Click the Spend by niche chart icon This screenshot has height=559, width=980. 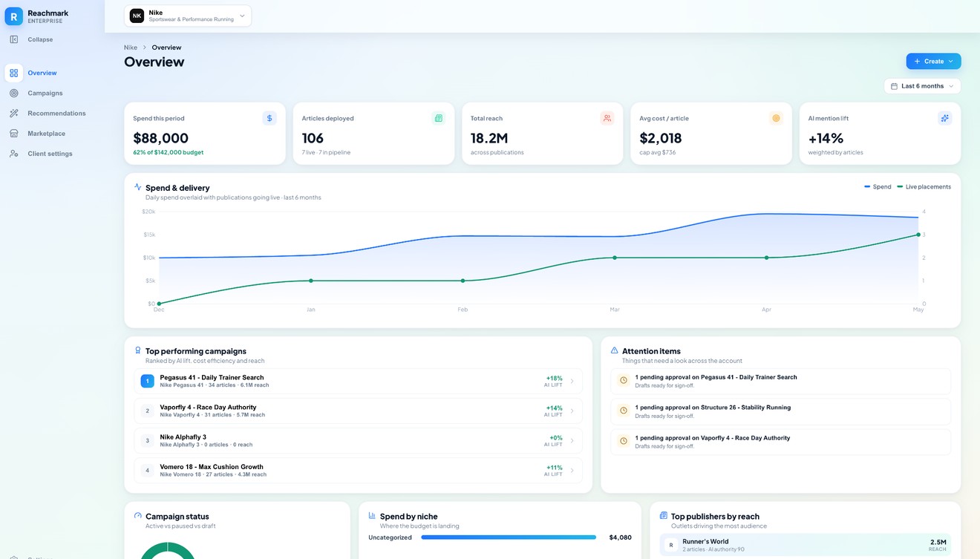pos(372,516)
